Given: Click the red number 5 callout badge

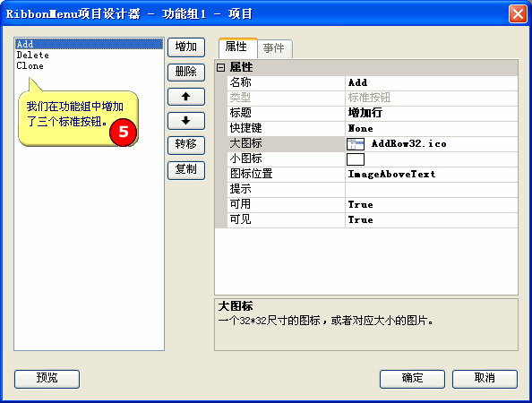Looking at the screenshot, I should coord(124,132).
